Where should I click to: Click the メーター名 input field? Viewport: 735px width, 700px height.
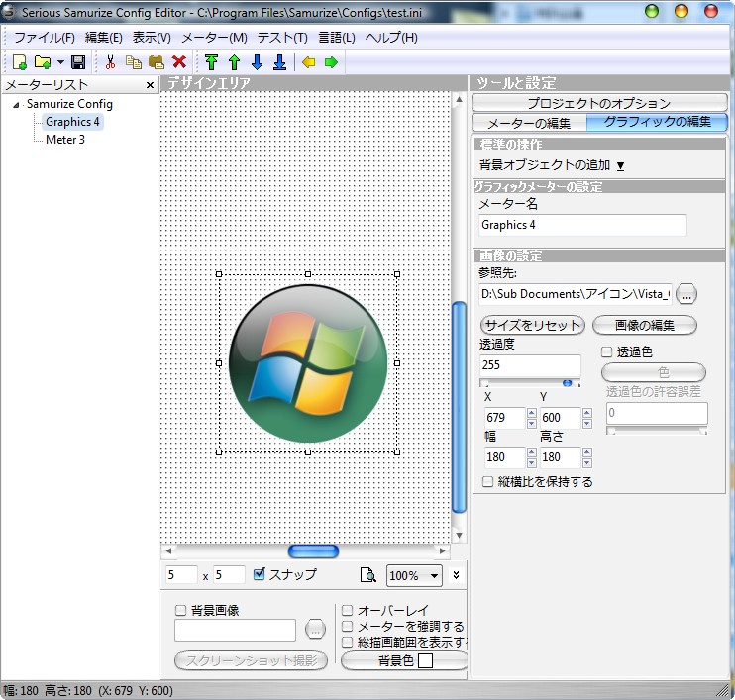coord(582,225)
